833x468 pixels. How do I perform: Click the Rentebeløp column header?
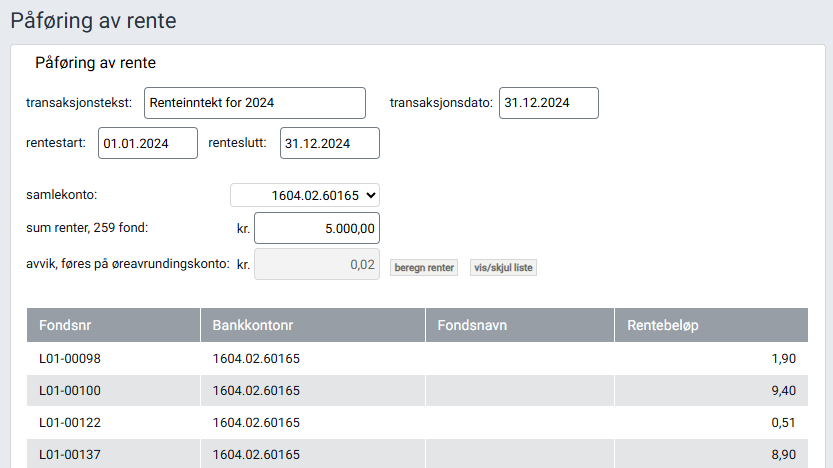pyautogui.click(x=666, y=325)
